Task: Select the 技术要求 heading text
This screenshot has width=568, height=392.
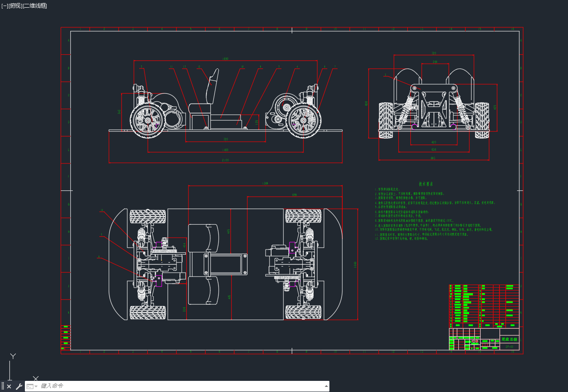Action: 426,184
